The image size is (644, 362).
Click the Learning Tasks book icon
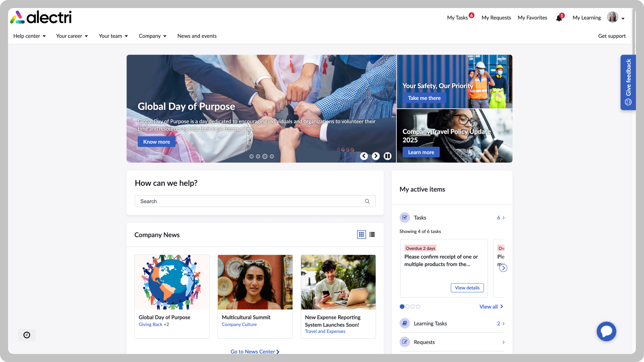[405, 323]
